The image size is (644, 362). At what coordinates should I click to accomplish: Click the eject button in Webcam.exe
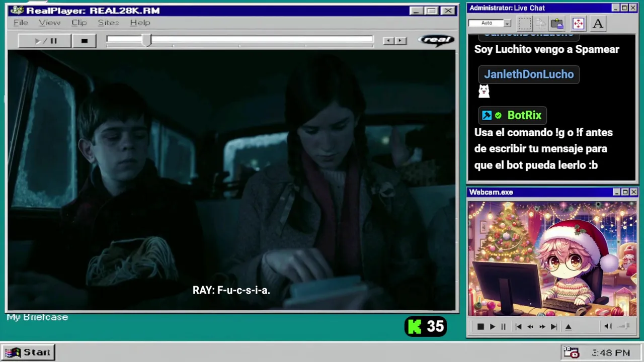click(x=569, y=327)
